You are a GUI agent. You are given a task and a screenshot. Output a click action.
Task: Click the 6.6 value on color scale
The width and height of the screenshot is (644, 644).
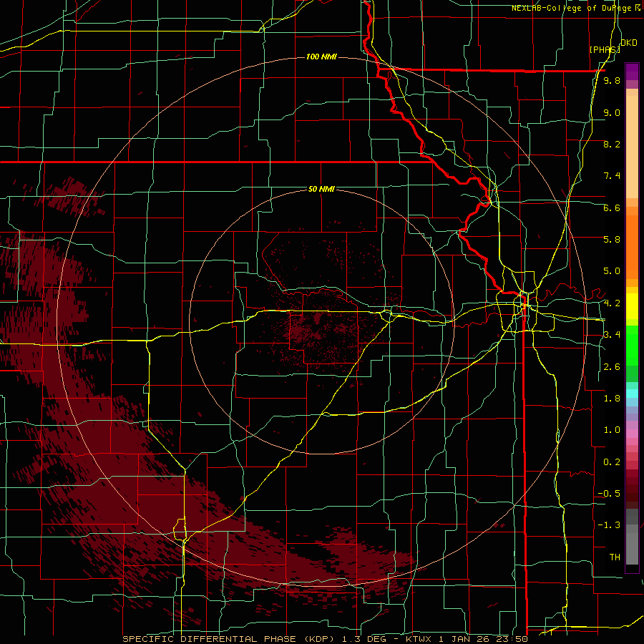pos(612,208)
